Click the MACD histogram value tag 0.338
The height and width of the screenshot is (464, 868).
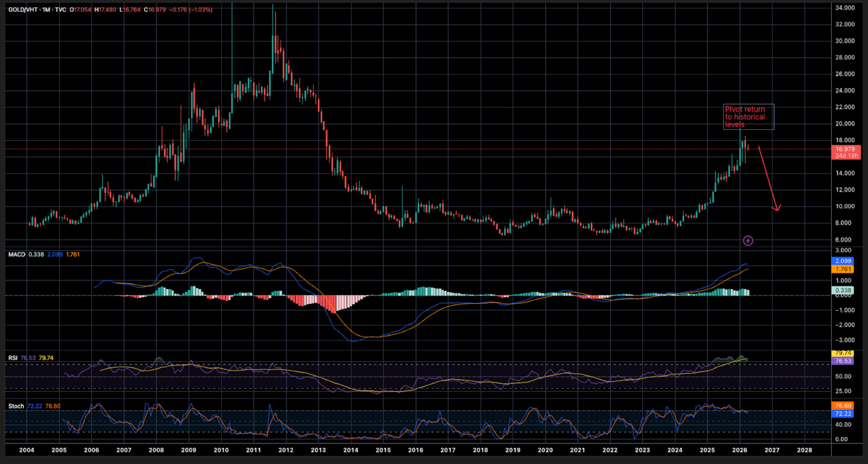[843, 290]
